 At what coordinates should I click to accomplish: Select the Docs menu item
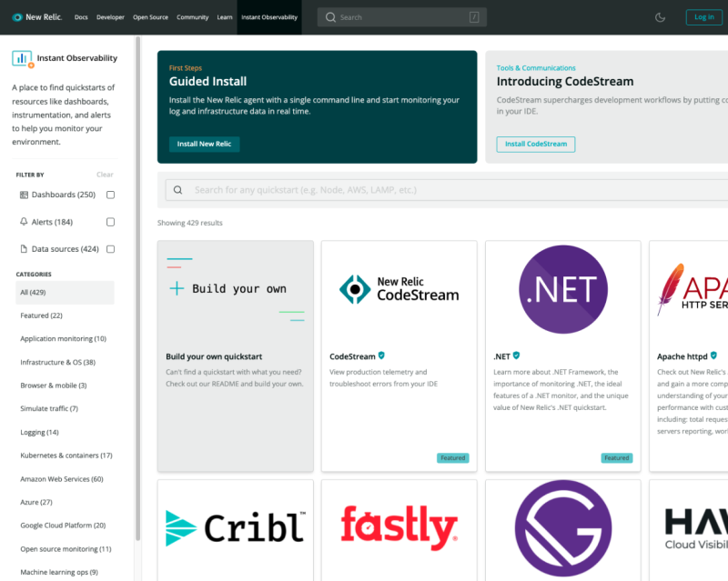coord(81,17)
